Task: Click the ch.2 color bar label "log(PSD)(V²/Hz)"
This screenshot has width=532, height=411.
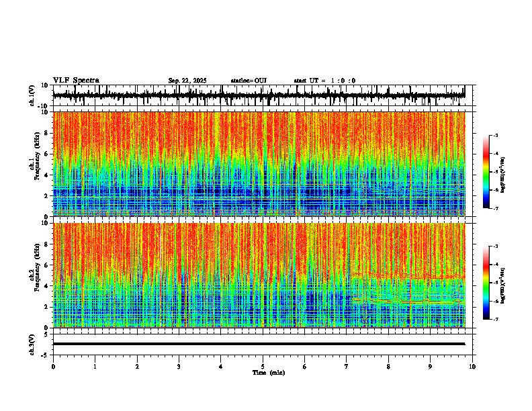Action: click(x=503, y=285)
